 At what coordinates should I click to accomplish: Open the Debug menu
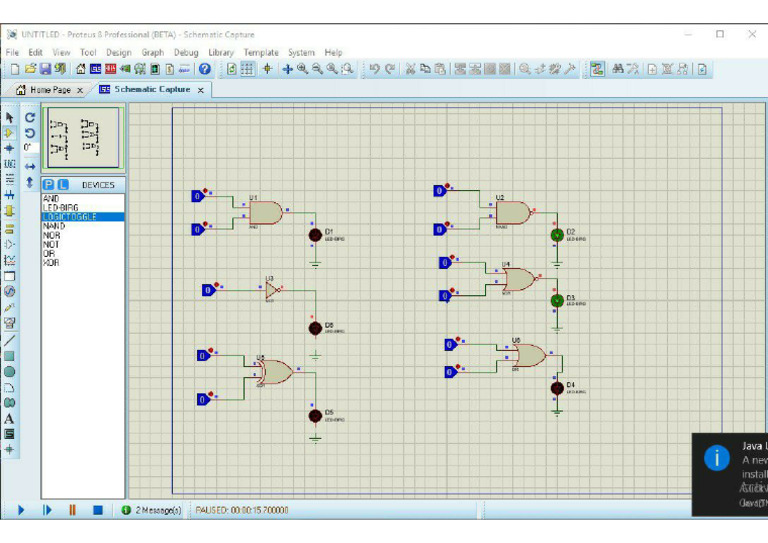[186, 52]
